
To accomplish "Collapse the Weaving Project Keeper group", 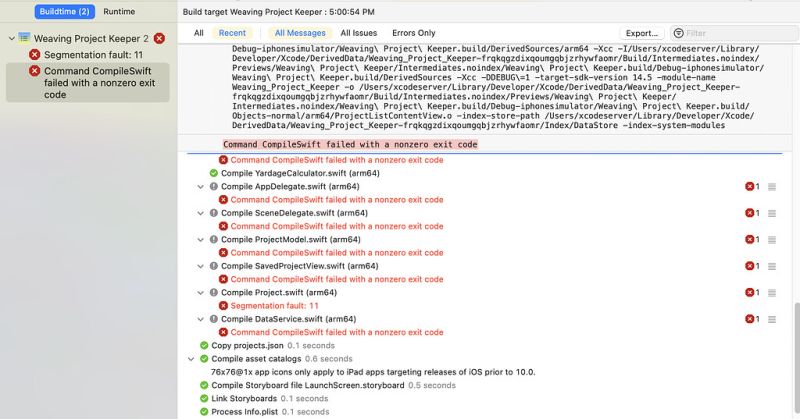I will coord(11,38).
